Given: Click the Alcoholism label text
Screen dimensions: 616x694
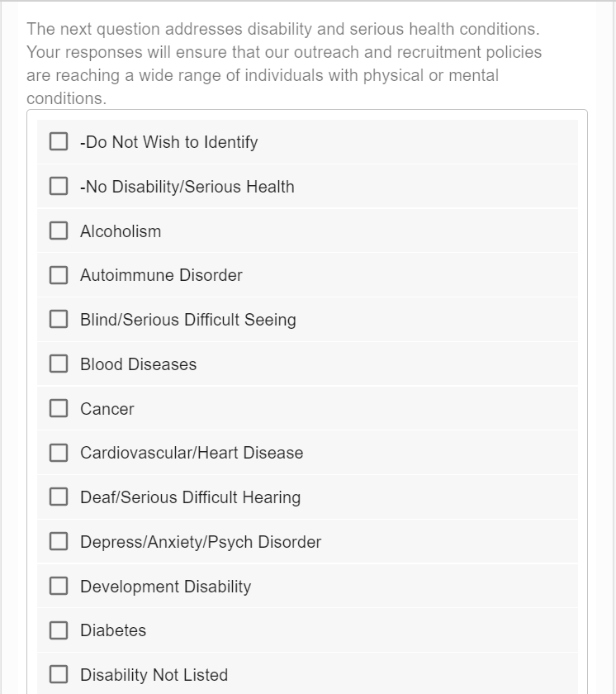Looking at the screenshot, I should (121, 231).
